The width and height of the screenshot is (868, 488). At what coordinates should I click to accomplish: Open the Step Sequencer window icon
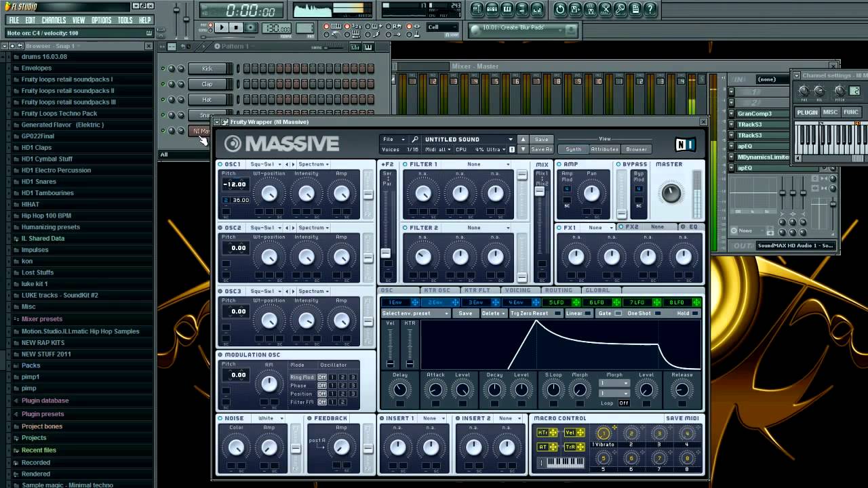pos(492,9)
